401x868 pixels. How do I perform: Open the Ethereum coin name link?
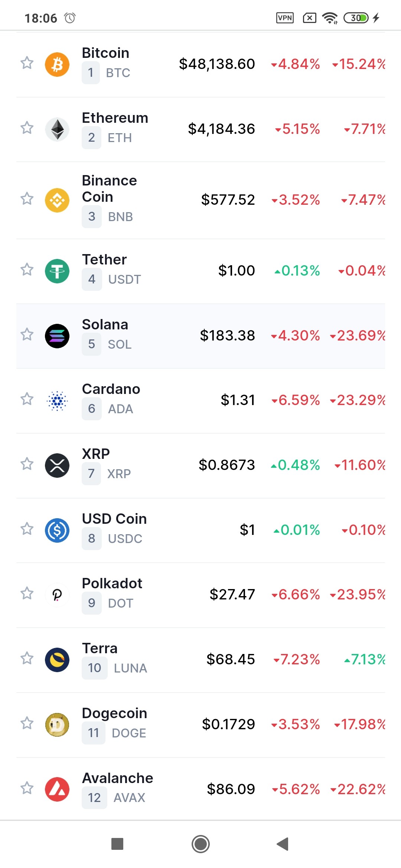point(115,118)
